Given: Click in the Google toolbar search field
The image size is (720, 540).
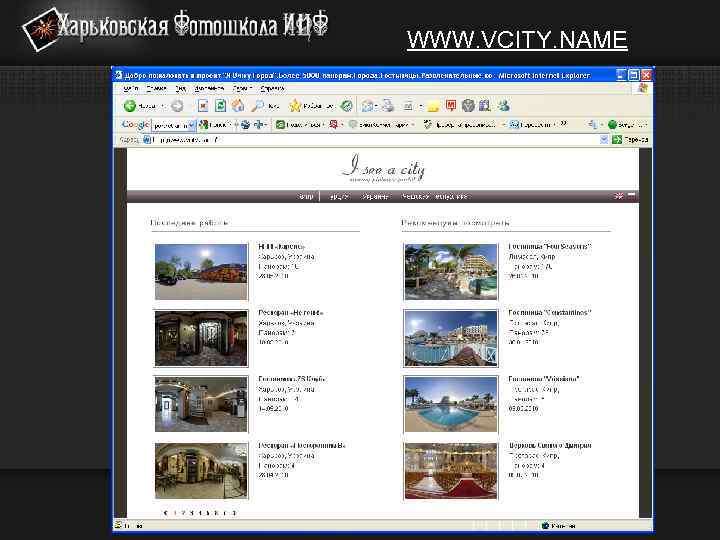Looking at the screenshot, I should point(170,125).
